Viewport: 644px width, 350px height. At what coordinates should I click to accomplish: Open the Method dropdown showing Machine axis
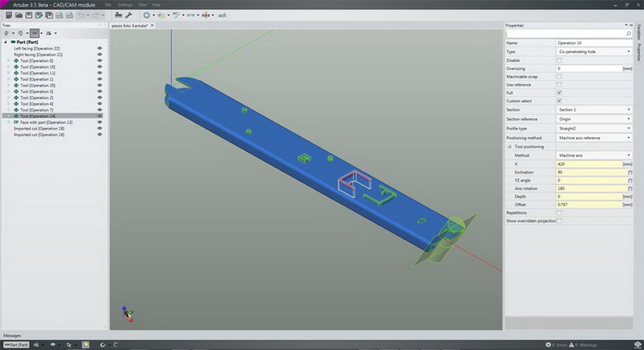594,155
